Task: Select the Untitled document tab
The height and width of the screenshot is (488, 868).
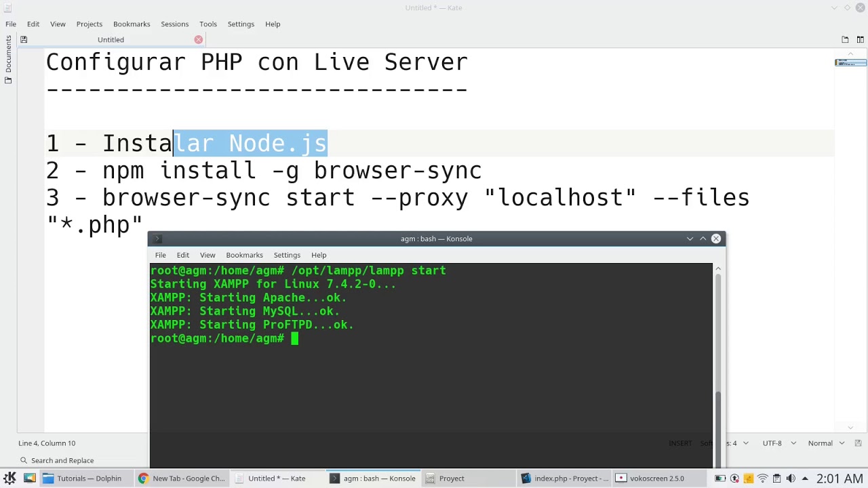Action: (111, 39)
